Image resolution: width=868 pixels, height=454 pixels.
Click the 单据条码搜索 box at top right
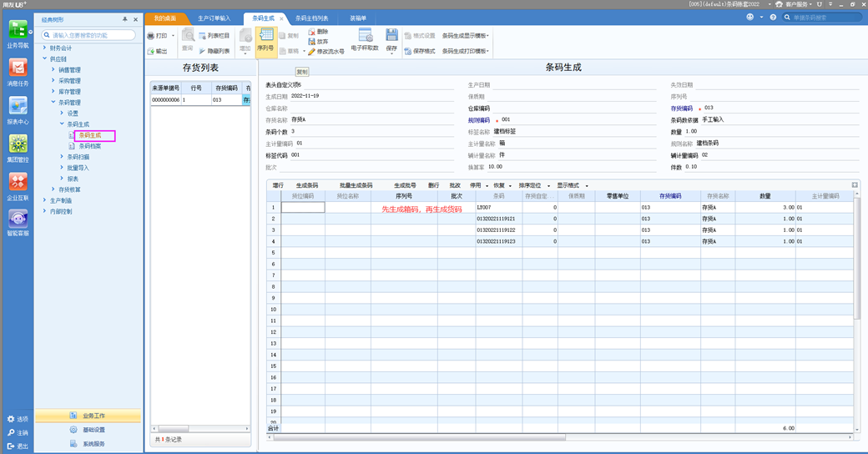tap(822, 18)
